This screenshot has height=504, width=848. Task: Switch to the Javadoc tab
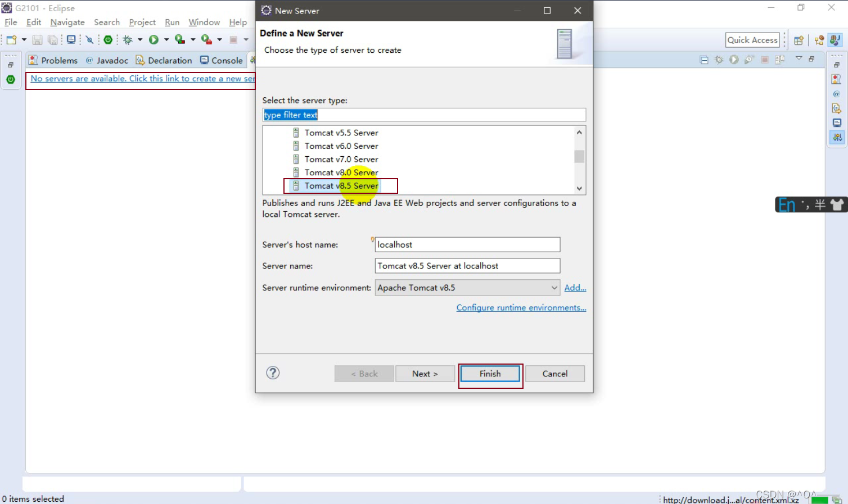[107, 60]
